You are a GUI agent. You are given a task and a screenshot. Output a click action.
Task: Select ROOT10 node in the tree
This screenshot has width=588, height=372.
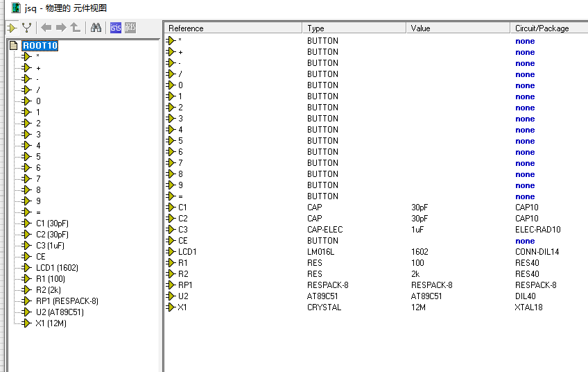click(40, 46)
